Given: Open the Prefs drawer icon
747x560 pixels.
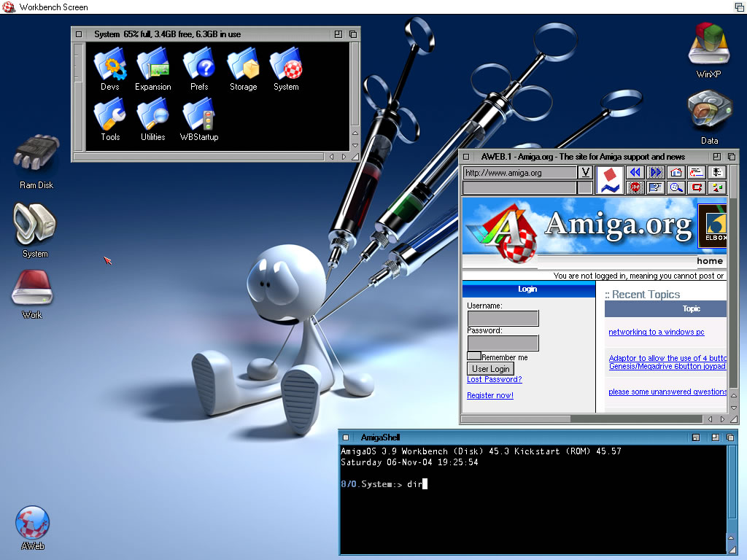Looking at the screenshot, I should point(199,69).
